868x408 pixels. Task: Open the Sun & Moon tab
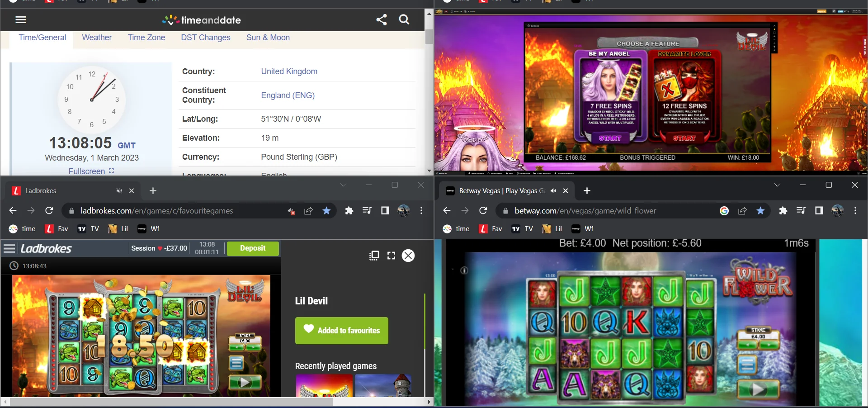tap(268, 38)
